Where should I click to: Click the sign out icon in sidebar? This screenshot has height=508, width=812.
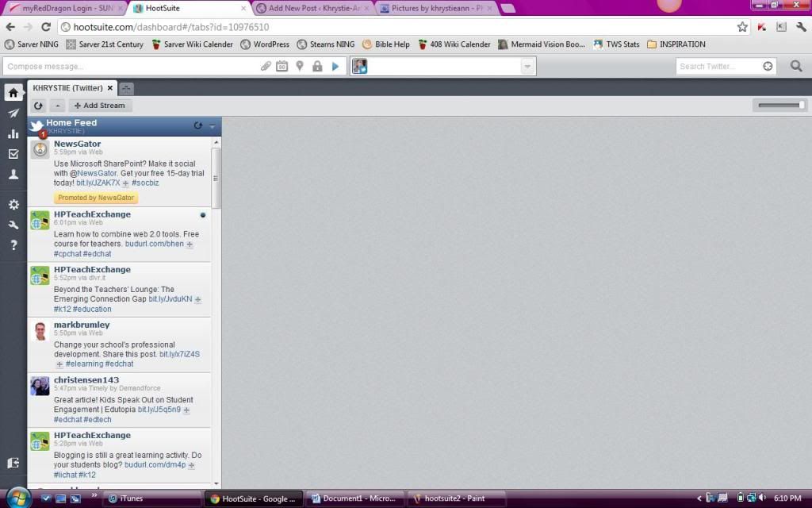[13, 463]
